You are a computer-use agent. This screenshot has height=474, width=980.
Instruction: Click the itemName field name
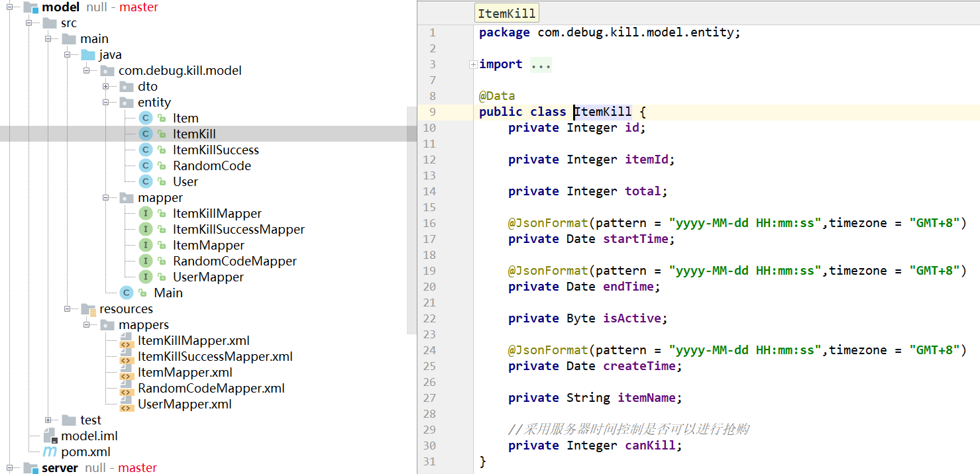[647, 398]
